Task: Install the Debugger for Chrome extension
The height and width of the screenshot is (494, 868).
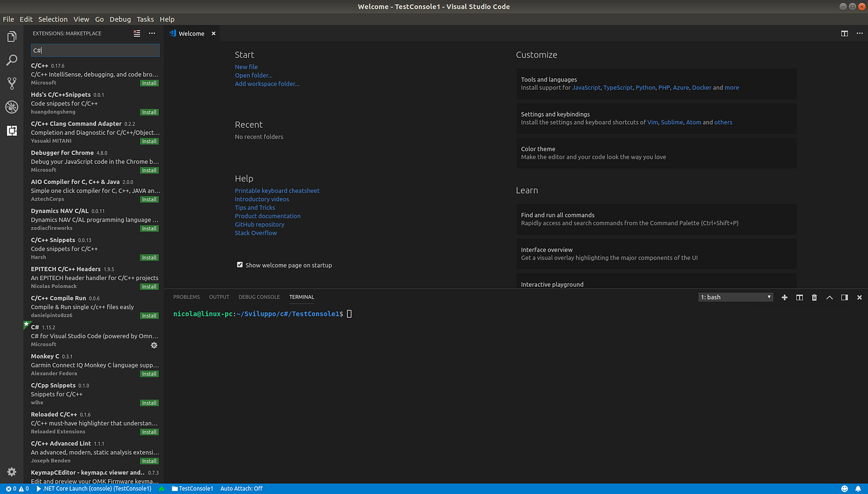Action: 149,170
